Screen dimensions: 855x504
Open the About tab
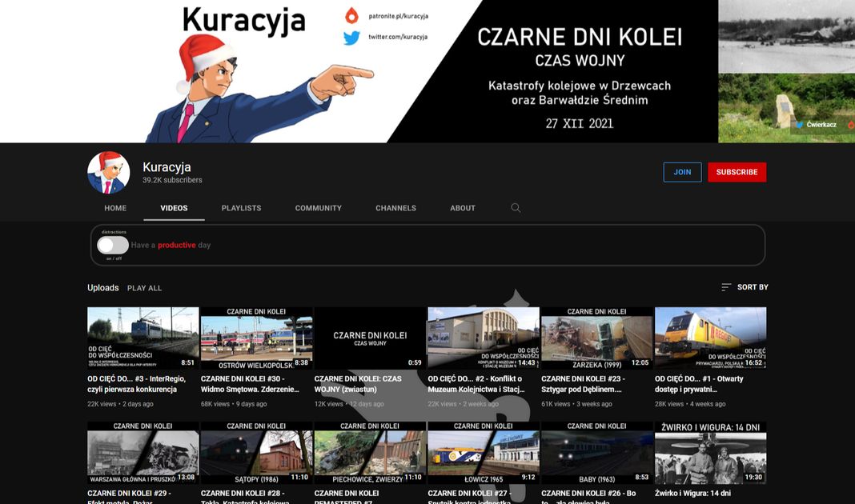click(x=463, y=208)
